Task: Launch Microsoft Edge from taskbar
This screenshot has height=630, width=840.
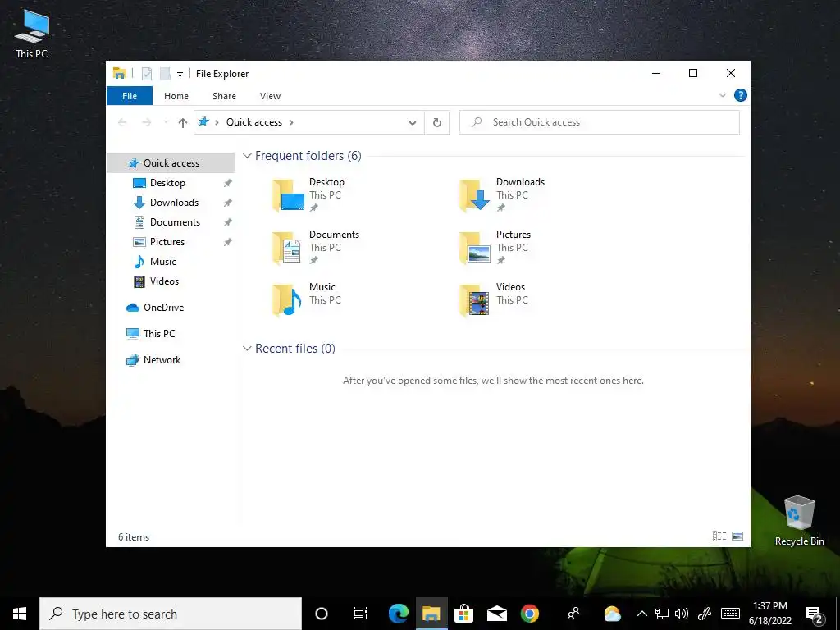Action: point(398,614)
